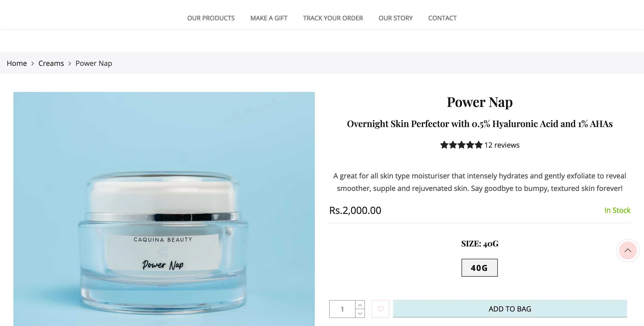Click the Power Nap product image
This screenshot has height=326, width=644.
(x=164, y=209)
